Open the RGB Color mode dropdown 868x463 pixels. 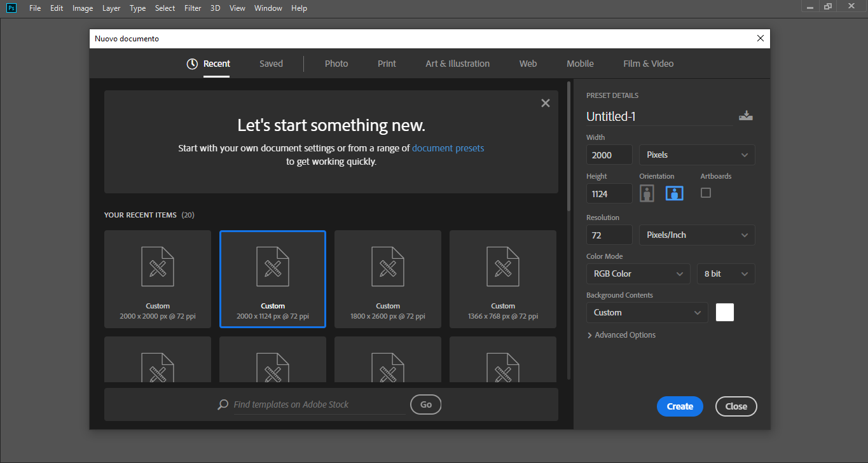[x=638, y=273]
